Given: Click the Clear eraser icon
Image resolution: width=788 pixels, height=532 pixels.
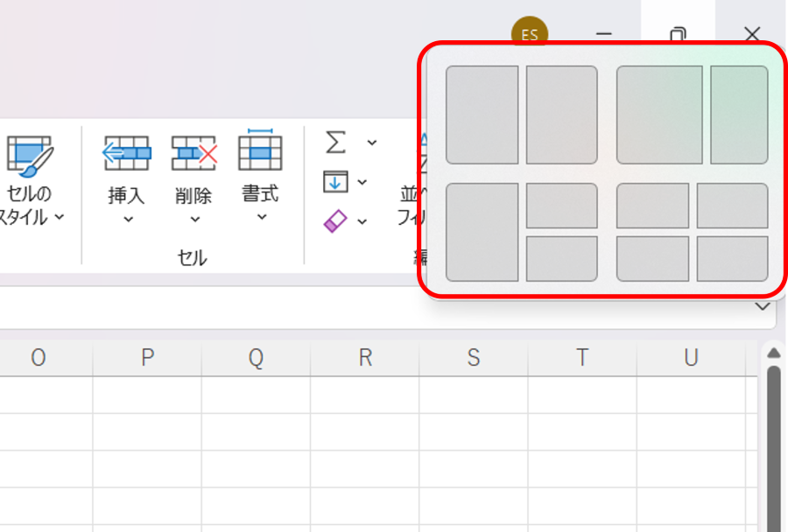Looking at the screenshot, I should (x=335, y=221).
